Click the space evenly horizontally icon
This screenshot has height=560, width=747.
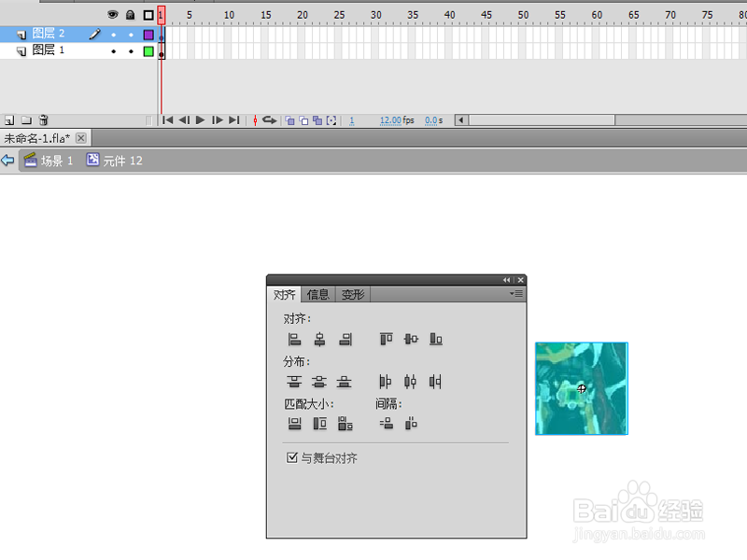click(x=411, y=424)
